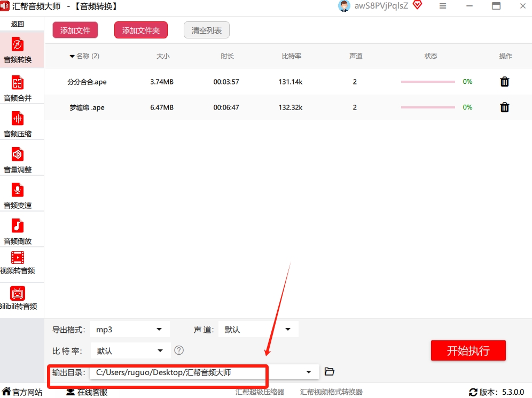Screen dimensions: 532x398
Task: Click the version number 5.3.0.0
Action: point(513,392)
